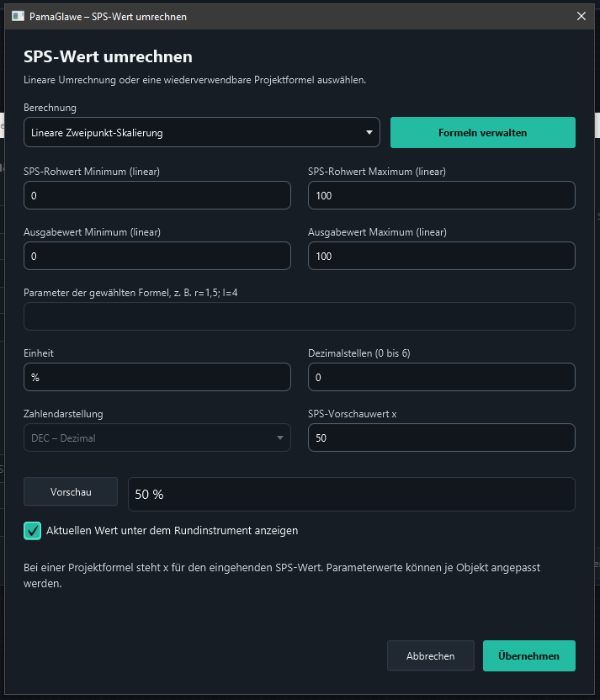
Task: Click the SPS-Vorschauwert x field
Action: point(442,438)
